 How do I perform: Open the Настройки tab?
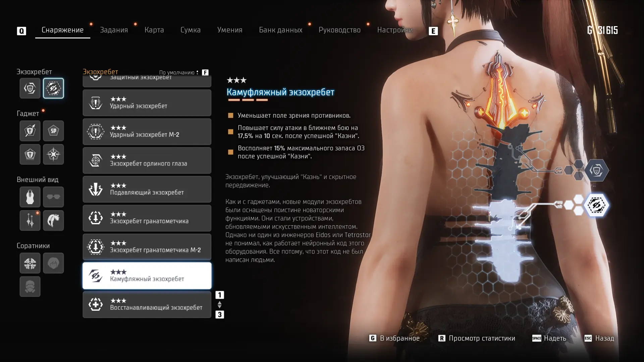point(395,30)
